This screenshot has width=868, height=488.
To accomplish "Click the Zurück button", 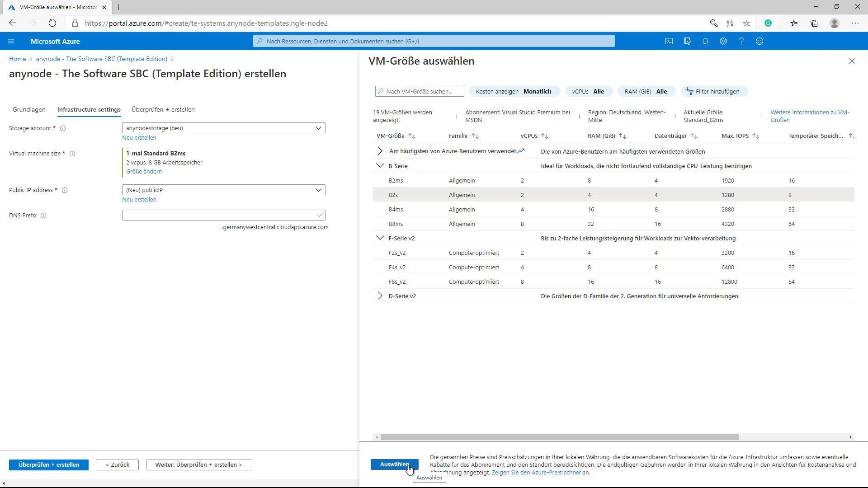I will [x=118, y=465].
